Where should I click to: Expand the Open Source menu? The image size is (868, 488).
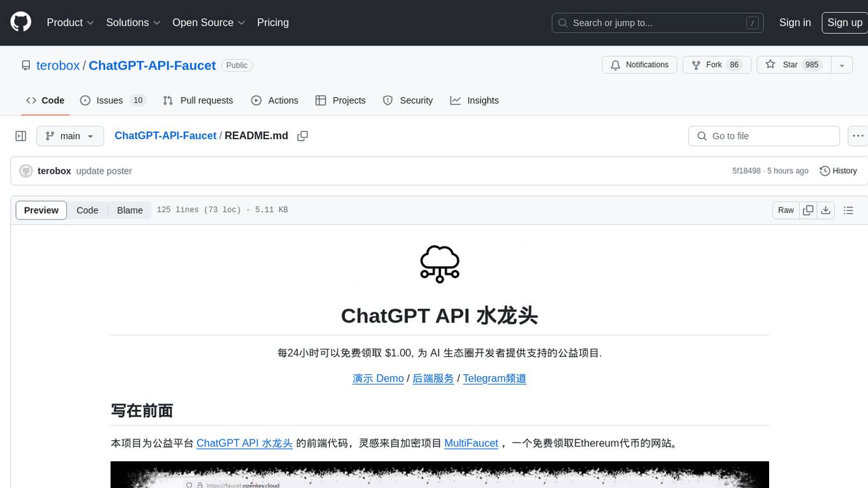(x=209, y=22)
